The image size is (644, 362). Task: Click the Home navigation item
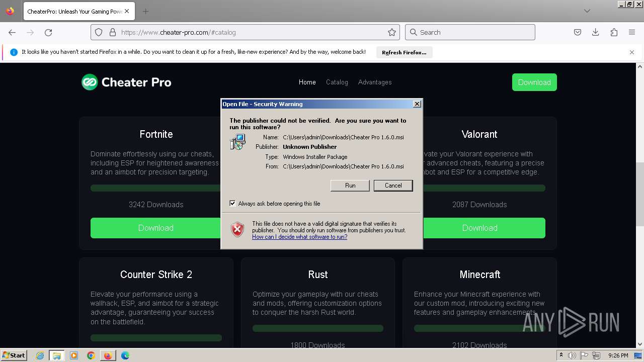(307, 82)
